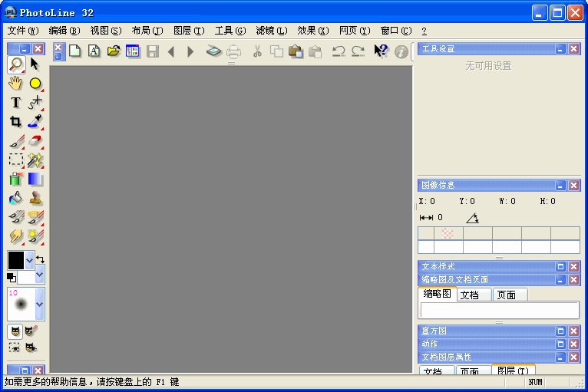Screen dimensions: 588x392
Task: Click the info circle icon
Action: click(x=401, y=51)
